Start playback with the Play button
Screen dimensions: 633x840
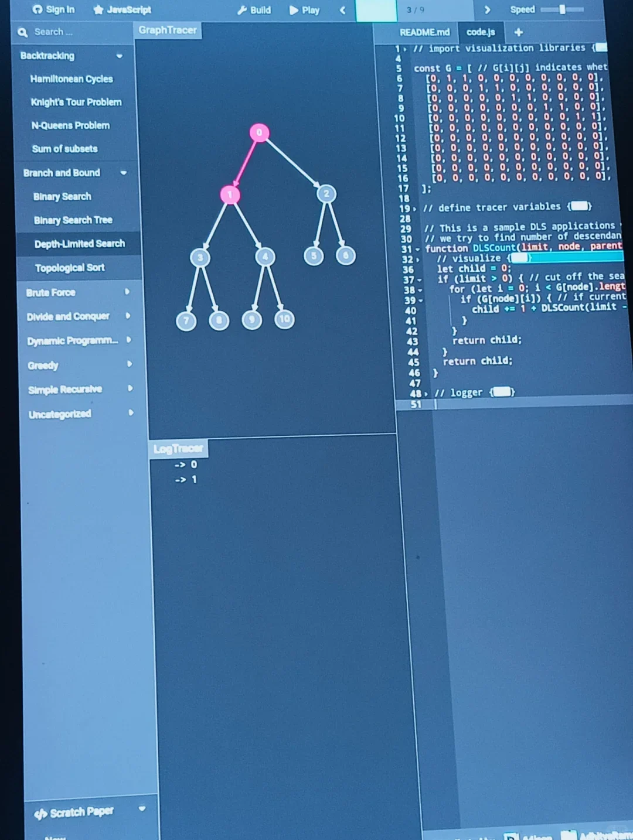coord(304,10)
